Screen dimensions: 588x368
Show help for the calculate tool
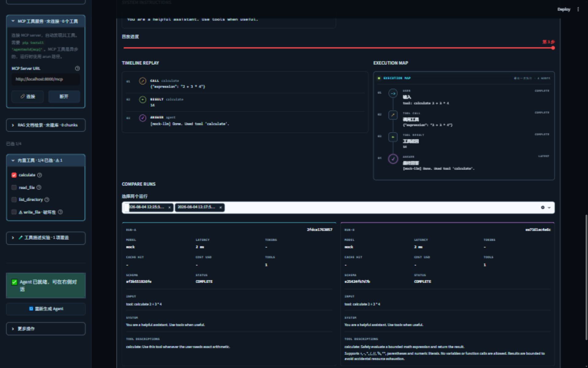point(40,175)
